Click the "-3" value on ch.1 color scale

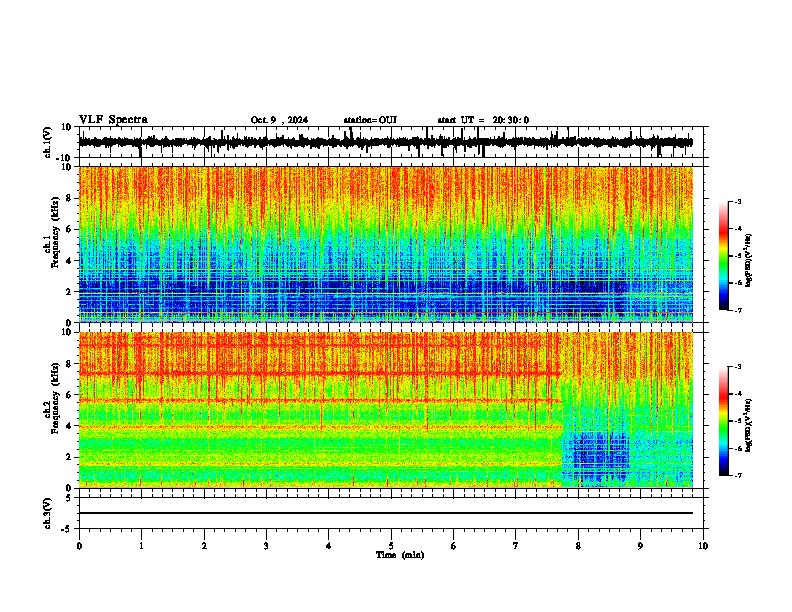click(738, 201)
